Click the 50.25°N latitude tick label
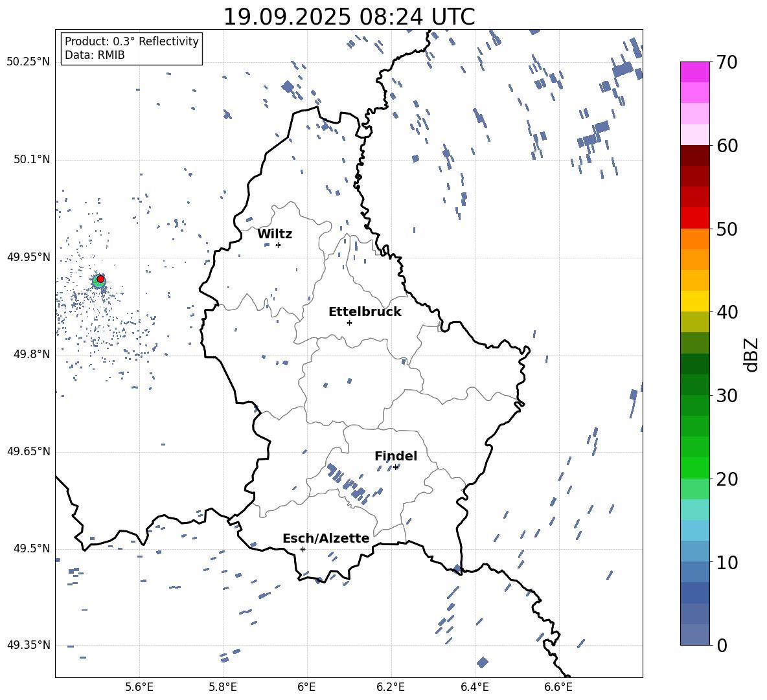The image size is (767, 700). coord(29,62)
